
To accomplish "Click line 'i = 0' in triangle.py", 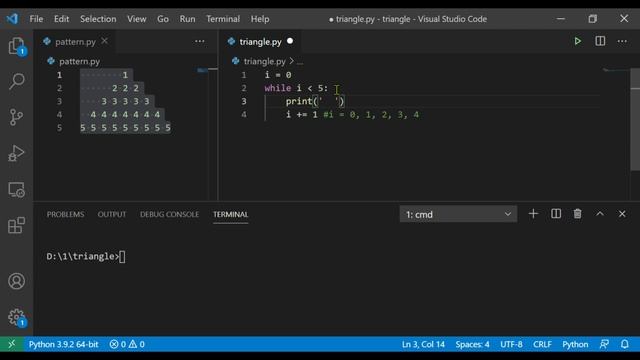I will tap(278, 75).
